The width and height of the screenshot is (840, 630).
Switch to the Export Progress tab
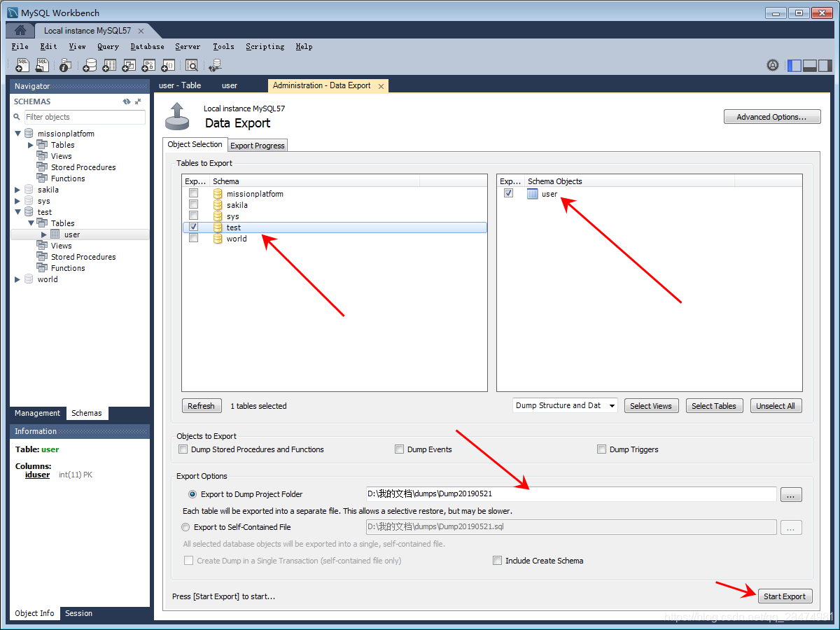tap(258, 146)
